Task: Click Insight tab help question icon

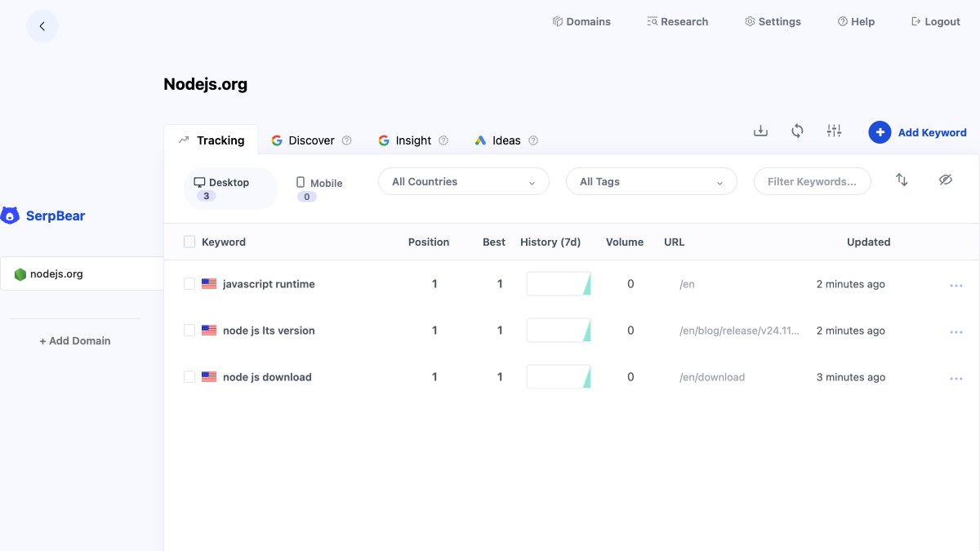Action: click(x=443, y=140)
